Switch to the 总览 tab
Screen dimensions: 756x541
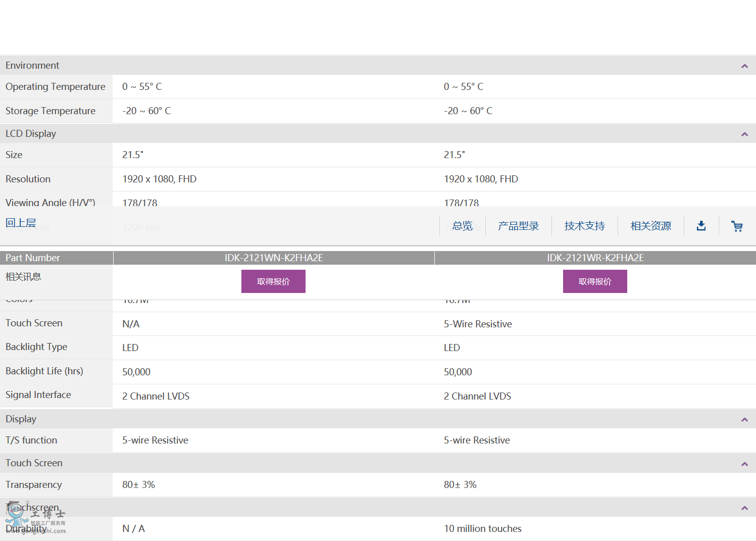coord(462,226)
